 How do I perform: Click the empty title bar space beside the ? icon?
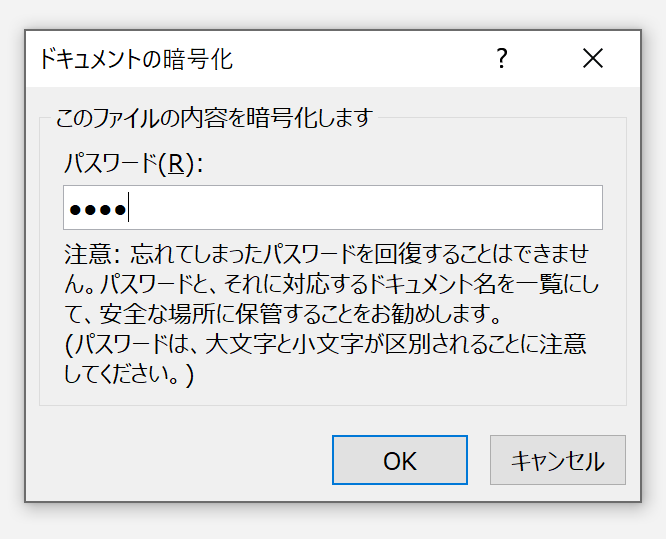point(361,58)
